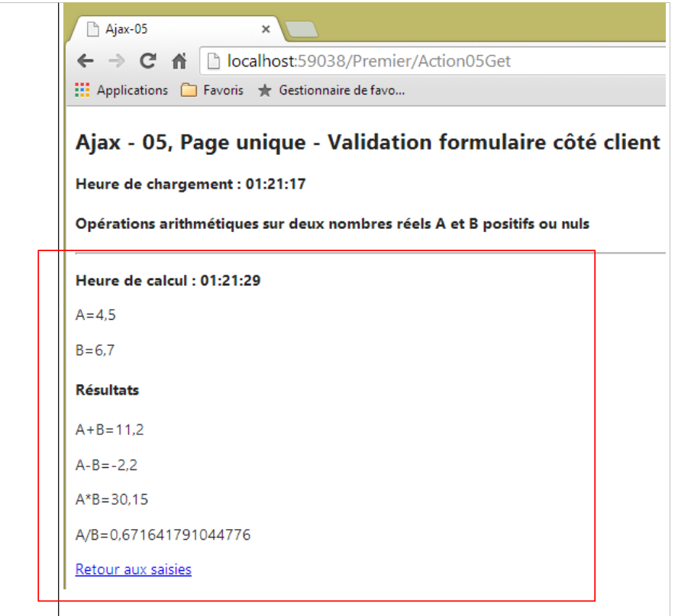Viewport: 678px width, 616px height.
Task: Go to the browser home page
Action: pyautogui.click(x=179, y=61)
